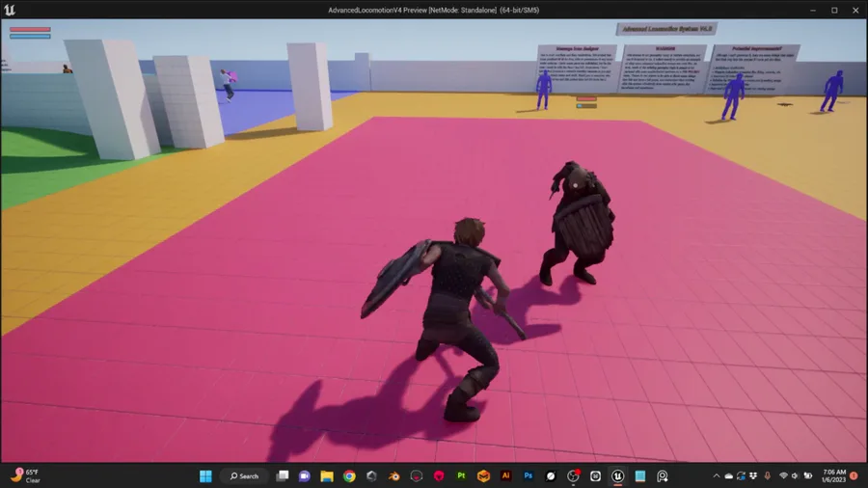The width and height of the screenshot is (868, 488).
Task: Open DaVinci Resolve icon with notification badge
Action: click(x=573, y=475)
